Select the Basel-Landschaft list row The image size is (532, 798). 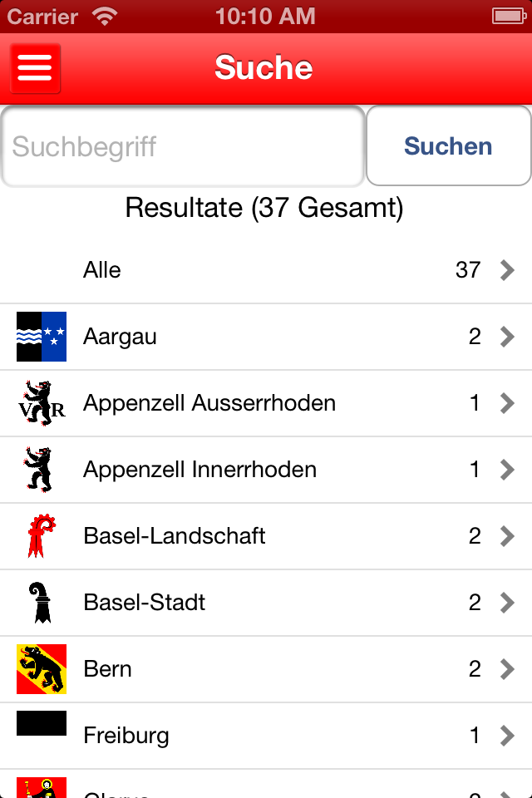(249, 535)
